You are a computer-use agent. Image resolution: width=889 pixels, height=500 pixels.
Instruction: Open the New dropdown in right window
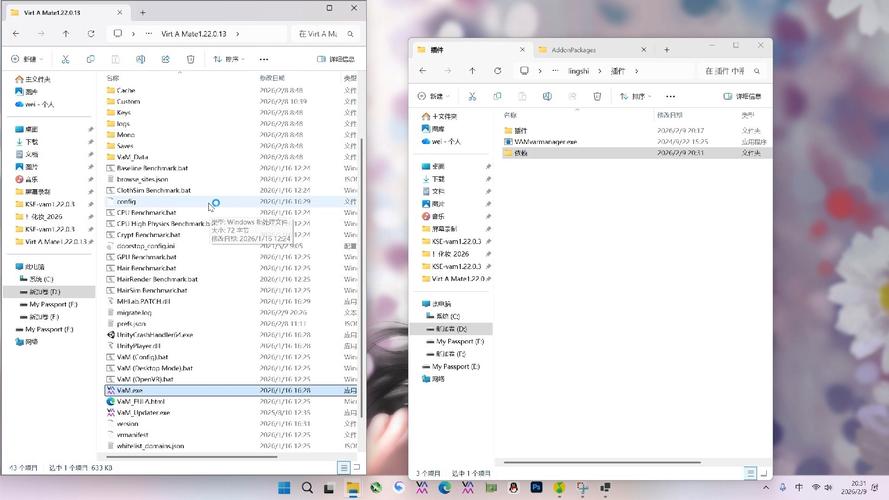point(436,96)
